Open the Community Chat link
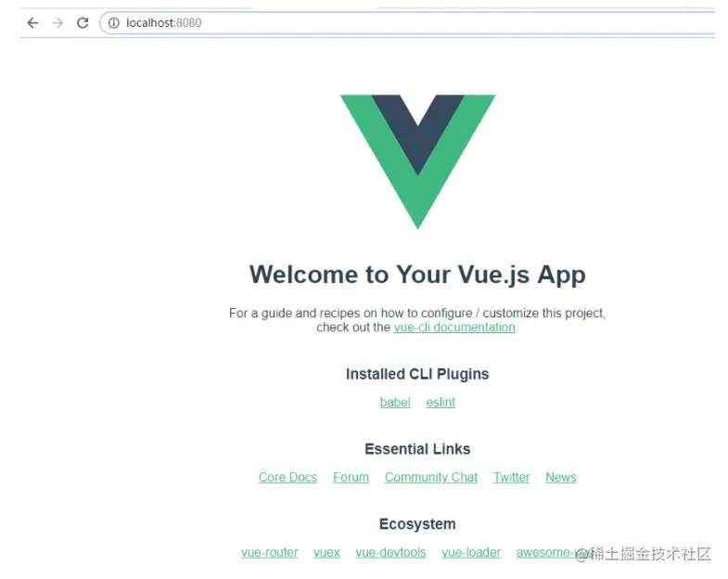This screenshot has height=579, width=728. click(x=431, y=477)
